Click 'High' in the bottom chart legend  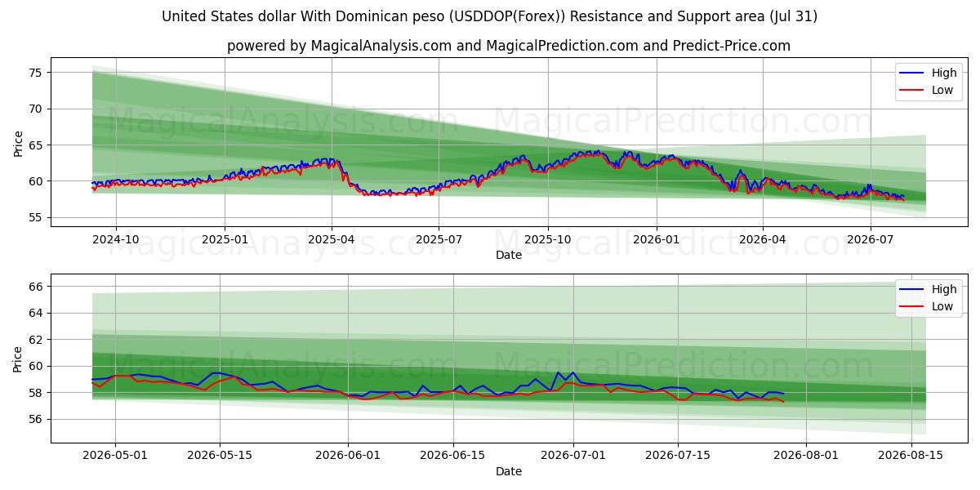[x=944, y=289]
